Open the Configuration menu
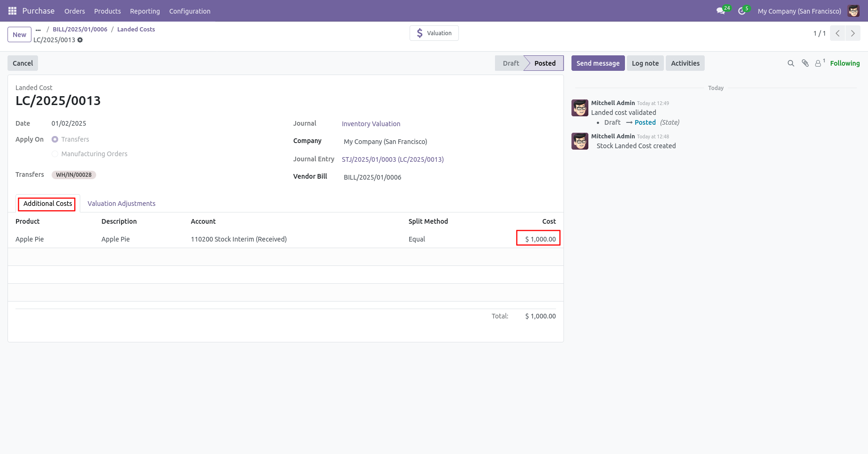Viewport: 868px width, 454px height. [x=190, y=11]
